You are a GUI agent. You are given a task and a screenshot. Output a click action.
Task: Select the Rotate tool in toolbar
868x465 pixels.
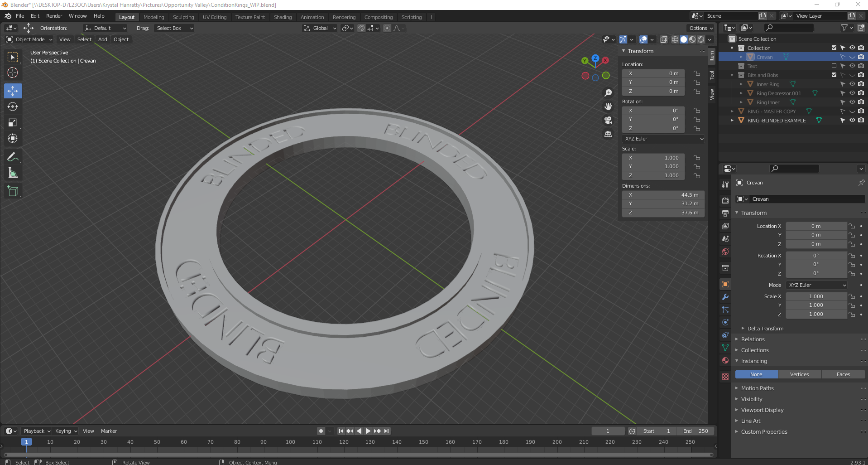click(13, 107)
